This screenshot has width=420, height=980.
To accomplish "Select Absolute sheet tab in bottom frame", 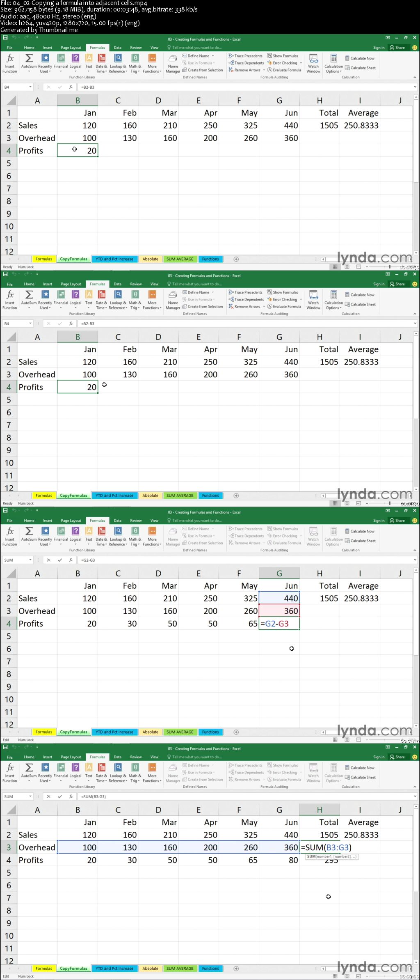I will pos(151,969).
